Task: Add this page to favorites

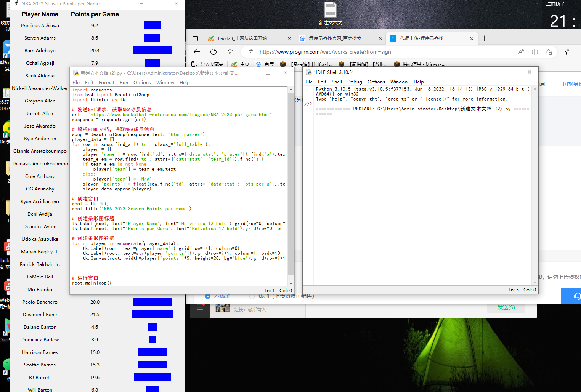Action: coord(549,52)
